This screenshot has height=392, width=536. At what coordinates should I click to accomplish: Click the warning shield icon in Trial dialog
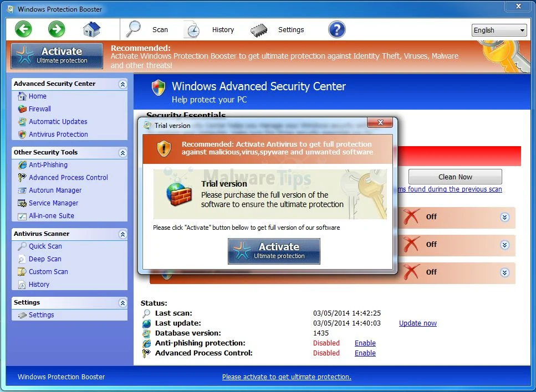[x=164, y=148]
